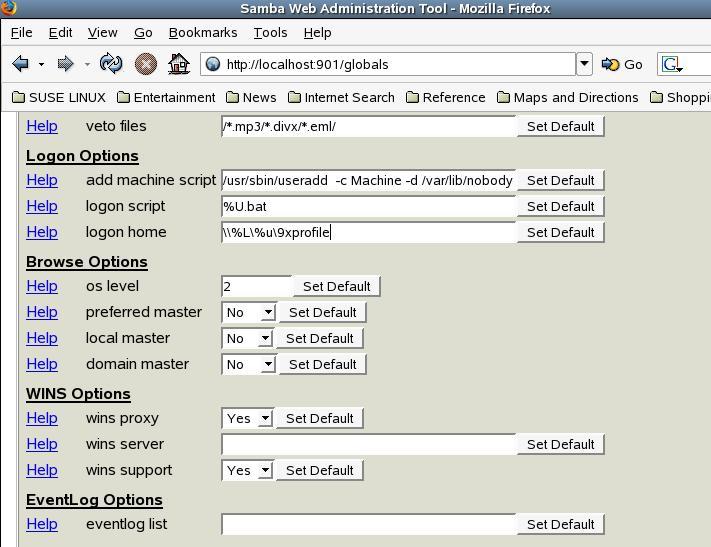711x547 pixels.
Task: Click the add machine script text field
Action: point(369,180)
